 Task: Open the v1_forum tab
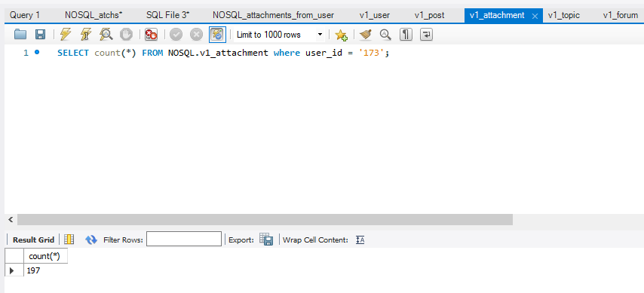620,15
